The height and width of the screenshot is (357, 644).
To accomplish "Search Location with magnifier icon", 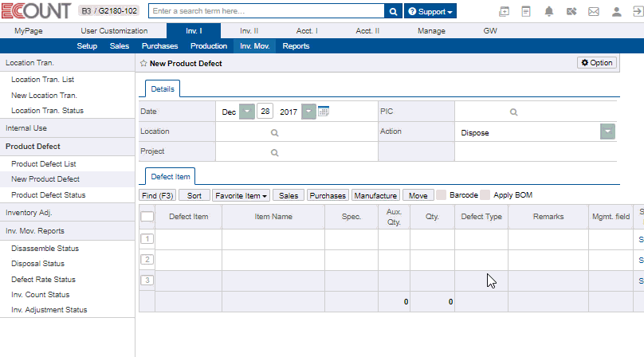I will (275, 133).
